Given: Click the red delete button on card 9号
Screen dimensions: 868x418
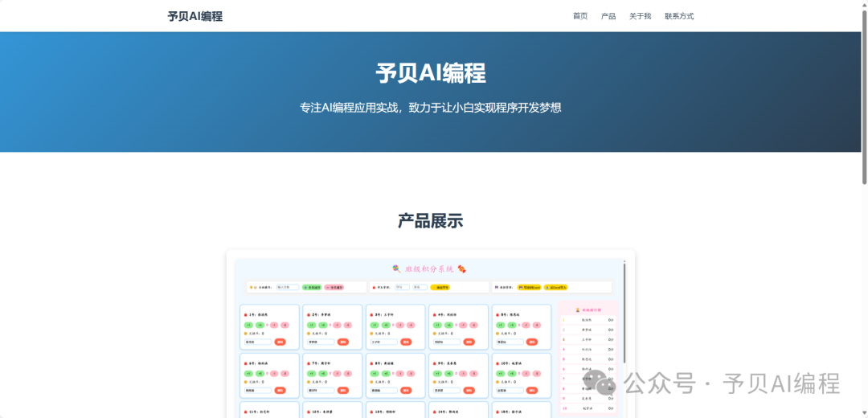Looking at the screenshot, I should (469, 391).
